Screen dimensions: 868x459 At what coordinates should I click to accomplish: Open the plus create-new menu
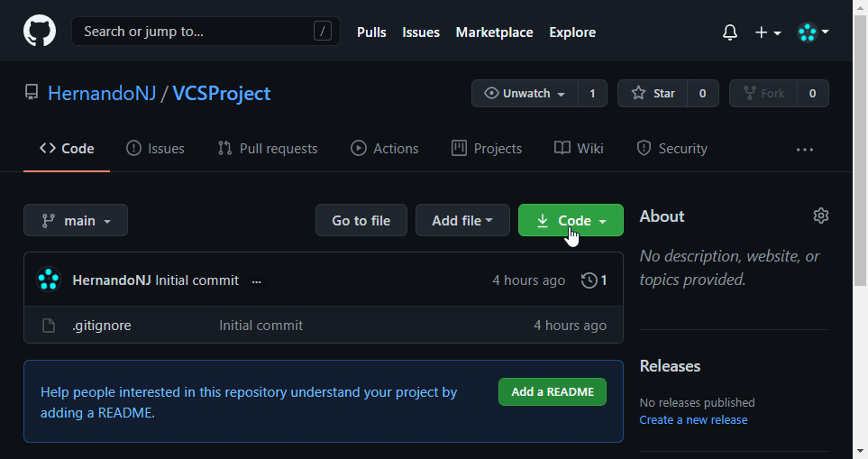coord(767,32)
